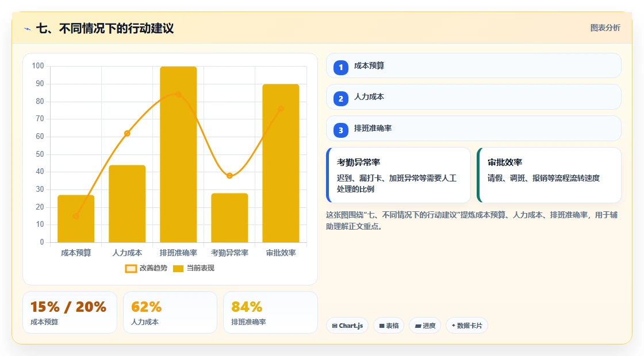Image resolution: width=644 pixels, height=356 pixels.
Task: Open the 审批效率 card
Action: pyautogui.click(x=549, y=175)
